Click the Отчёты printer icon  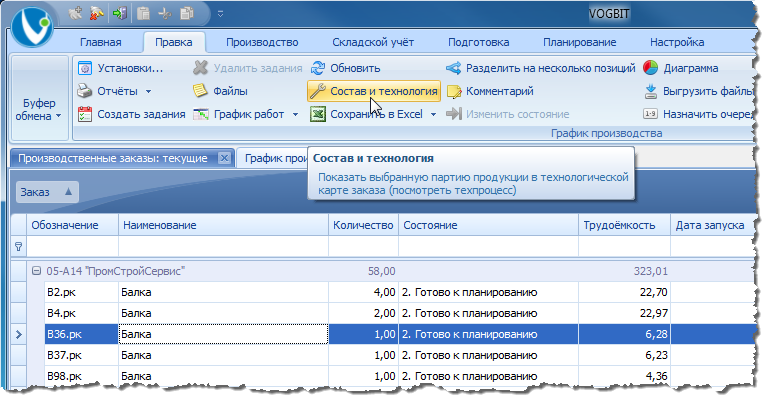pyautogui.click(x=85, y=91)
